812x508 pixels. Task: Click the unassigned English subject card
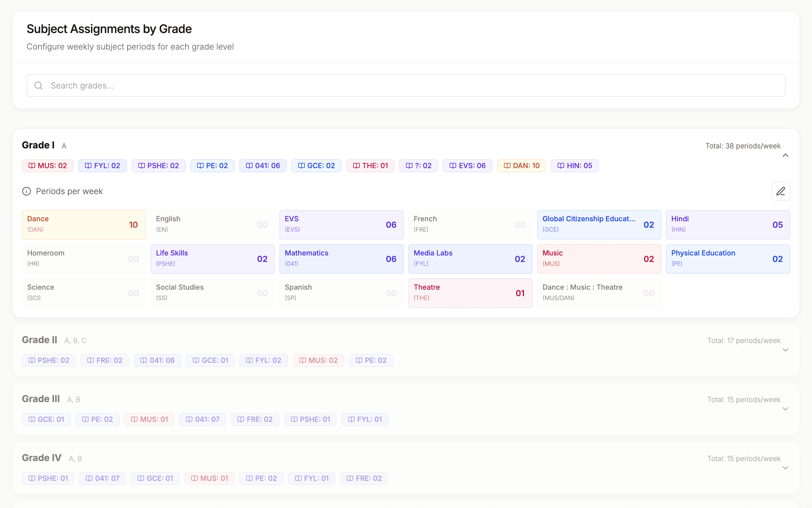pos(212,224)
